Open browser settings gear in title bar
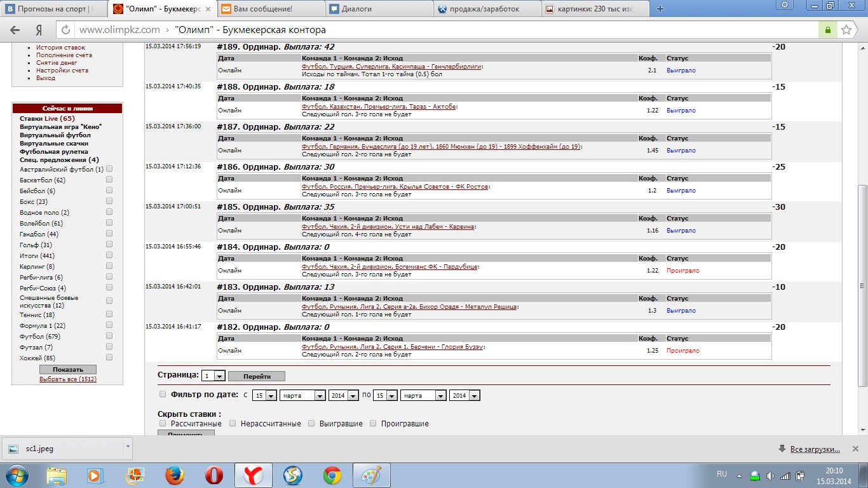This screenshot has width=868, height=488. 785,5
